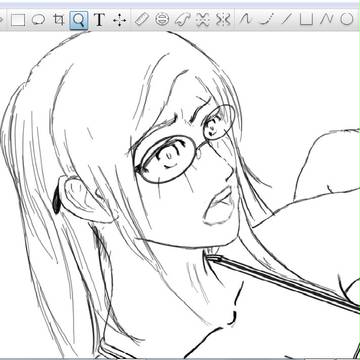Select the crop tool
This screenshot has height=360, width=360.
tap(59, 20)
